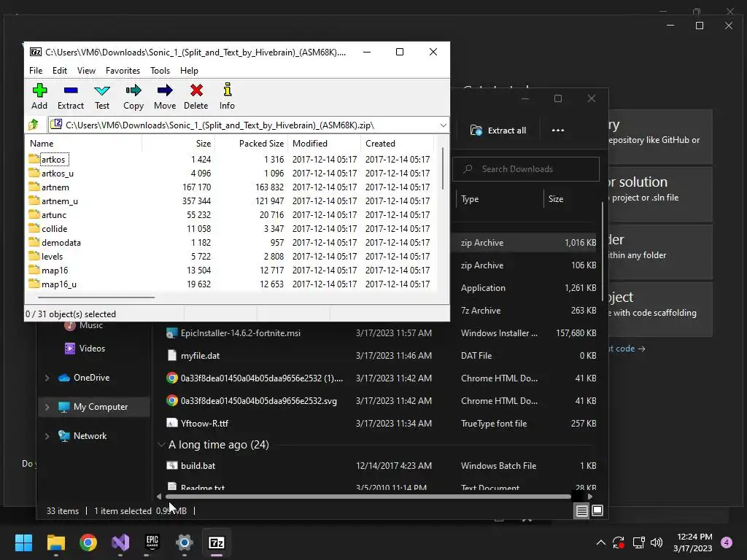Screen dimensions: 747x560
Task: Open Google Chrome from the taskbar
Action: (88, 542)
